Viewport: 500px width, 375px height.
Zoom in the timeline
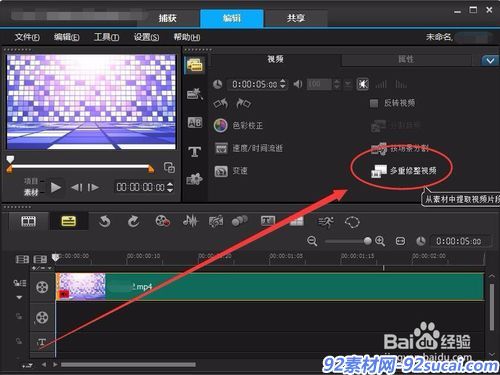click(380, 241)
